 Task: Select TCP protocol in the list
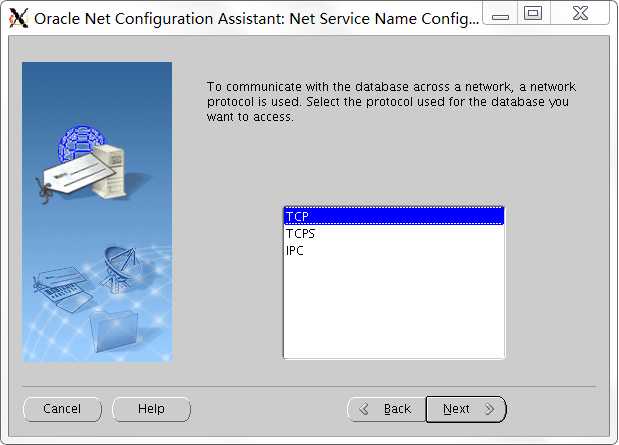[x=394, y=216]
